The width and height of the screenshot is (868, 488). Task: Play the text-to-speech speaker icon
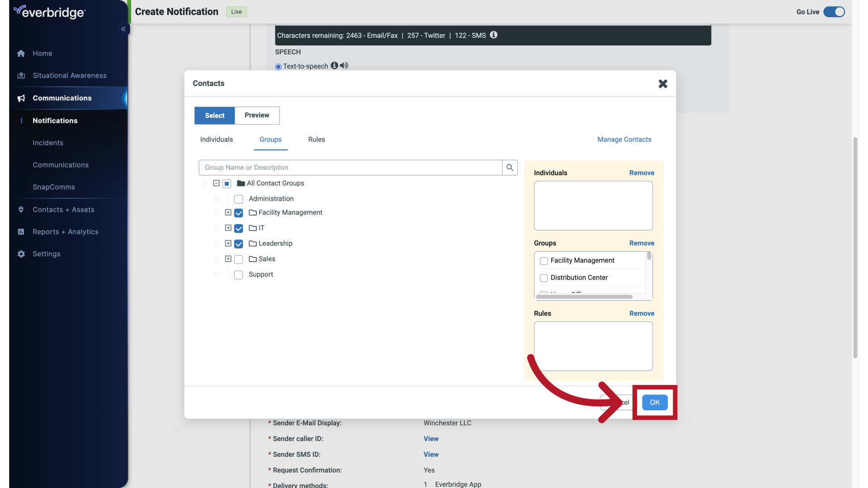tap(344, 66)
